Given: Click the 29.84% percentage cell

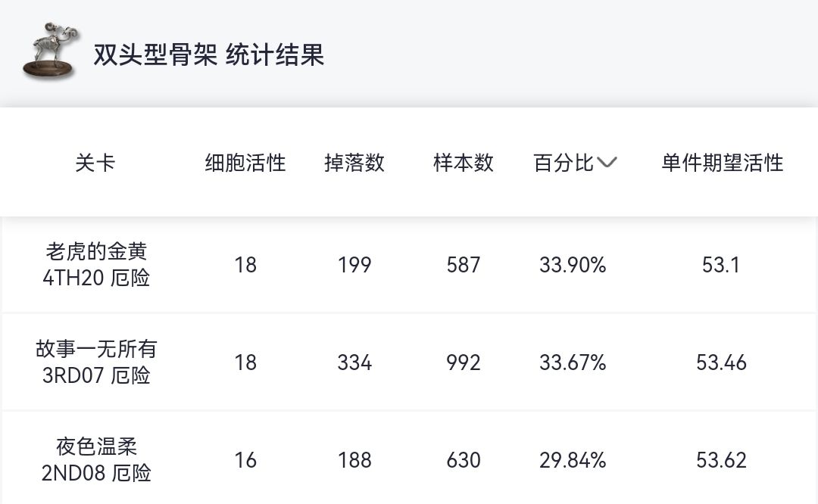Looking at the screenshot, I should coord(573,460).
